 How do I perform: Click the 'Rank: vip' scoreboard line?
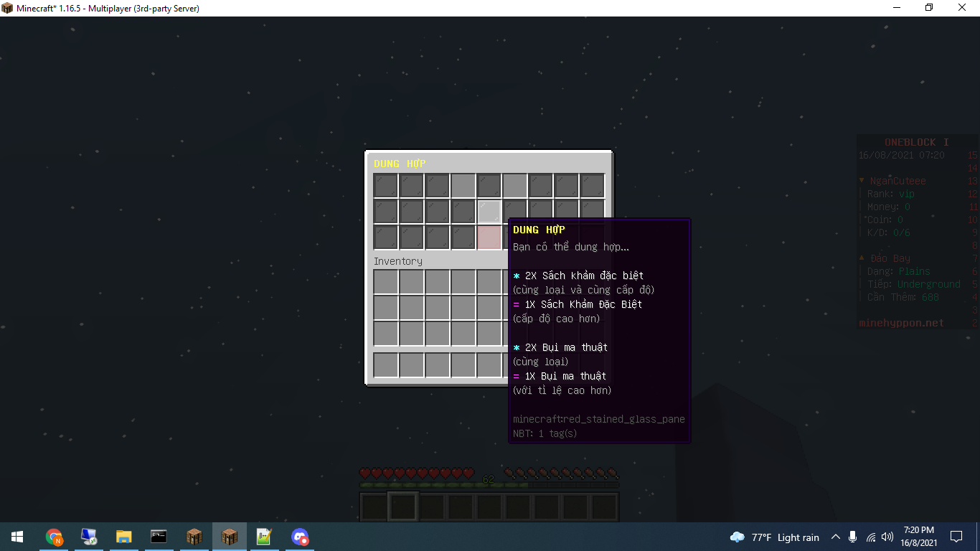click(891, 194)
